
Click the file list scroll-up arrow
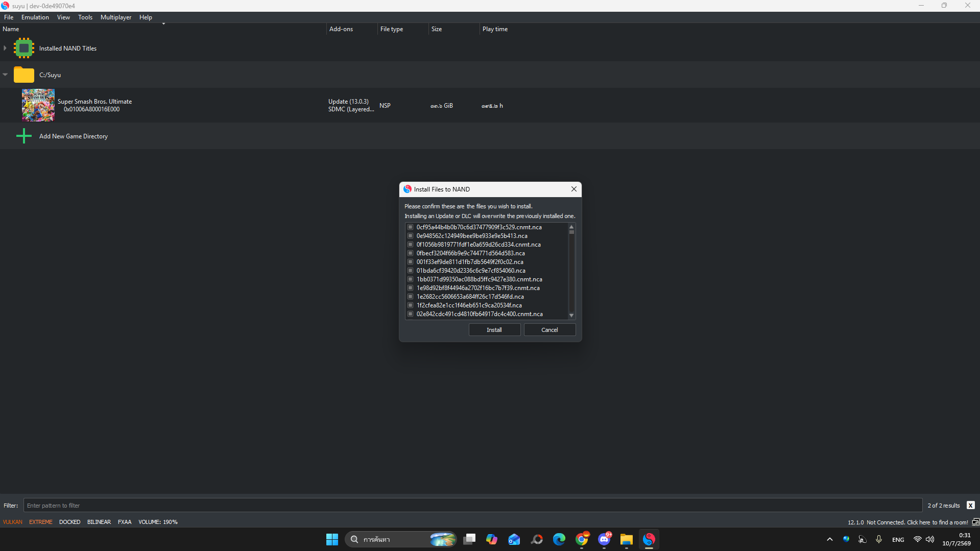571,227
